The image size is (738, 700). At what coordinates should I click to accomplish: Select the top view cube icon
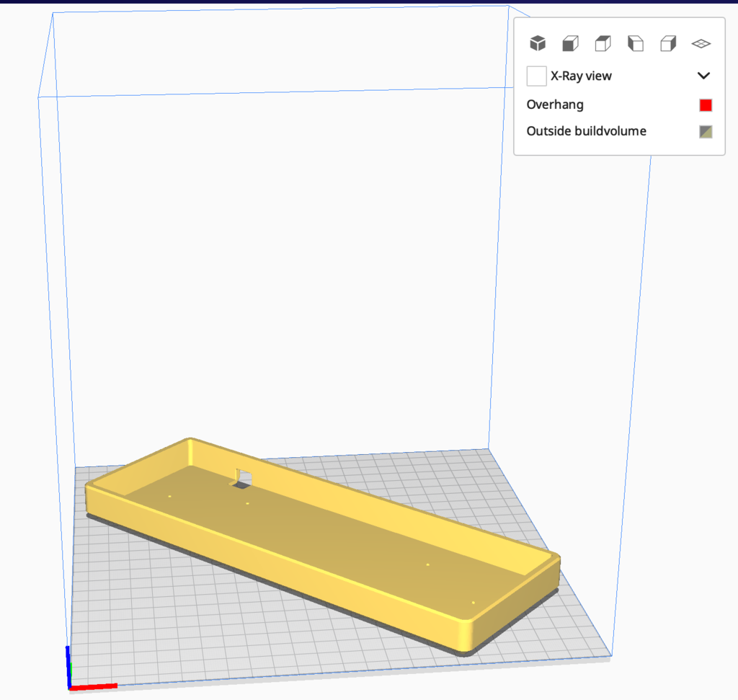coord(603,43)
